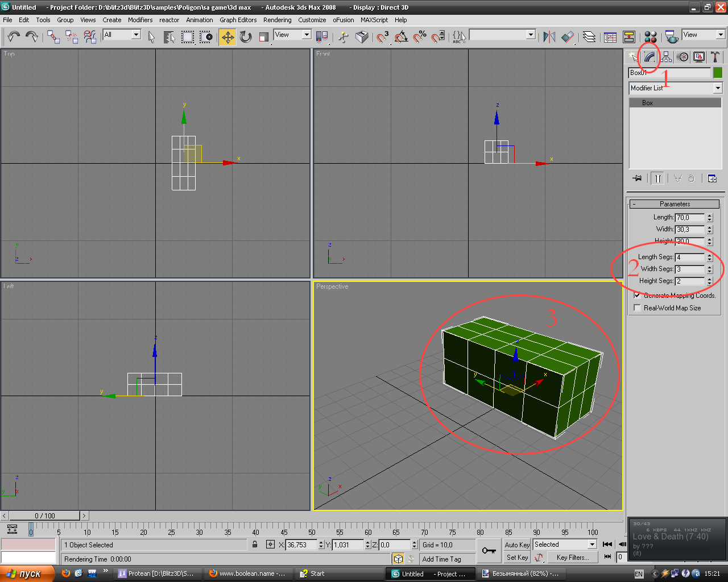Toggle Auto Key animation mode
Screen dimensions: 728x582
coord(517,544)
